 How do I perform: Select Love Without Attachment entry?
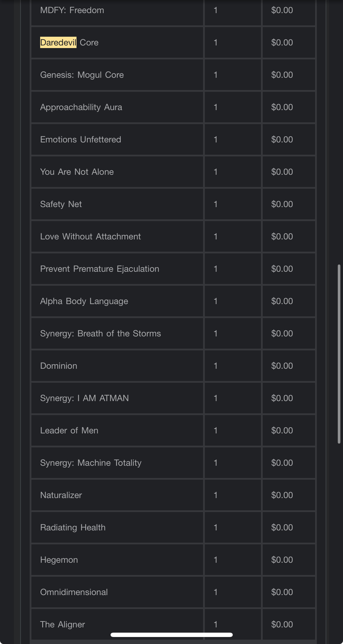point(90,237)
